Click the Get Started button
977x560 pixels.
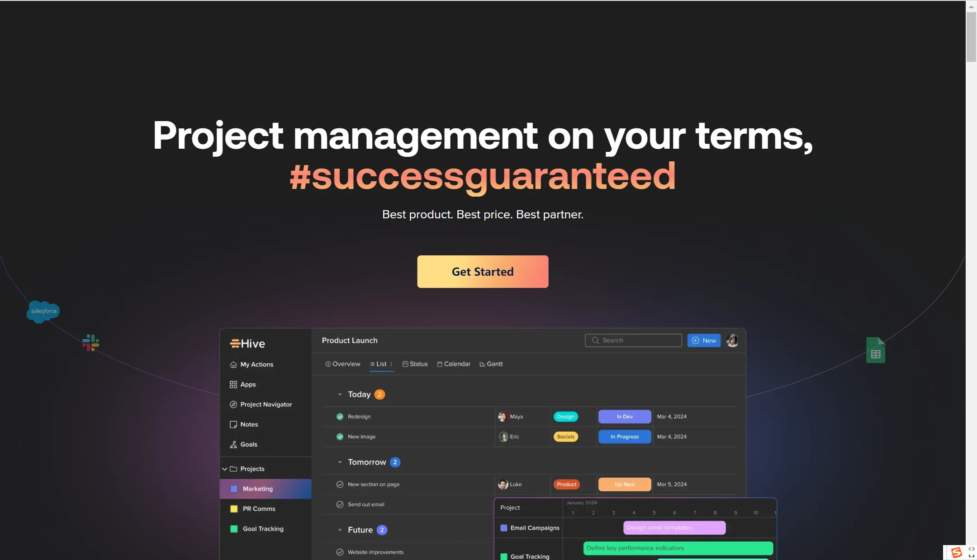point(483,272)
